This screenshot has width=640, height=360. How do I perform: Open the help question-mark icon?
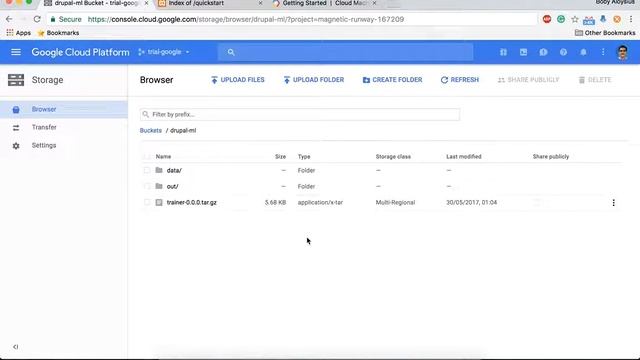tap(563, 52)
